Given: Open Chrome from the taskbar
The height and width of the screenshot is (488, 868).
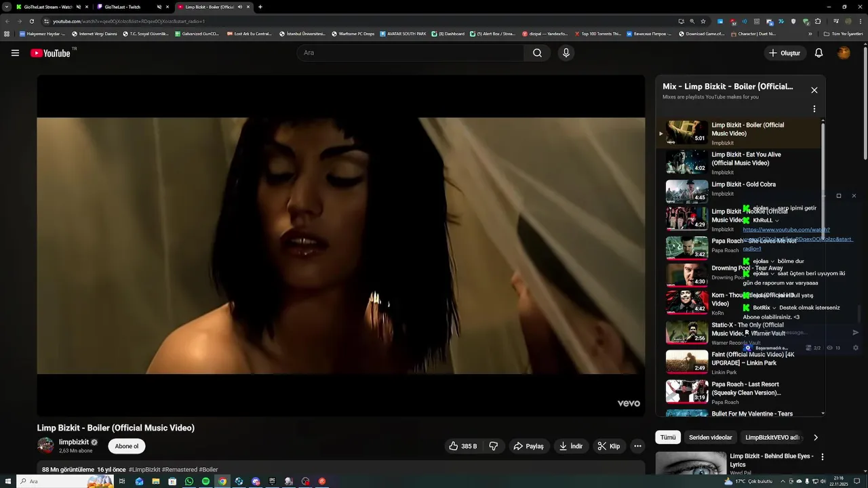Looking at the screenshot, I should coord(222,481).
